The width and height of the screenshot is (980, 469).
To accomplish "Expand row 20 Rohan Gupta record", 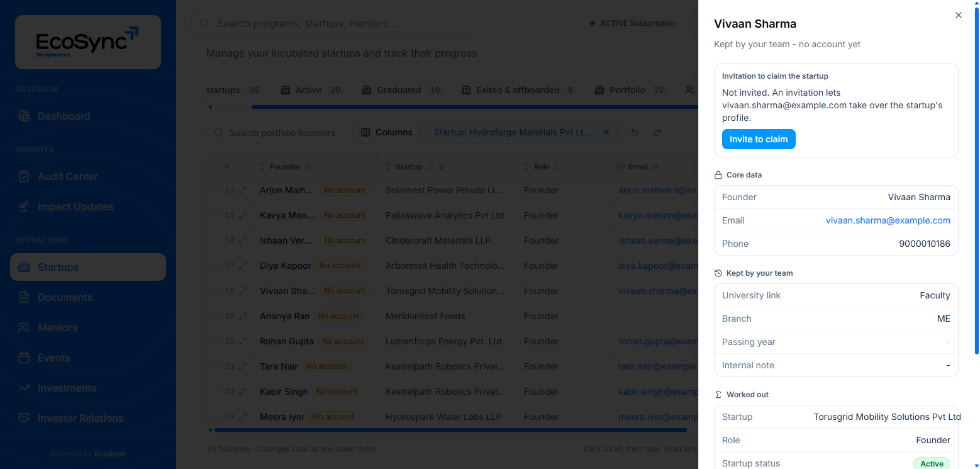I will [x=243, y=341].
